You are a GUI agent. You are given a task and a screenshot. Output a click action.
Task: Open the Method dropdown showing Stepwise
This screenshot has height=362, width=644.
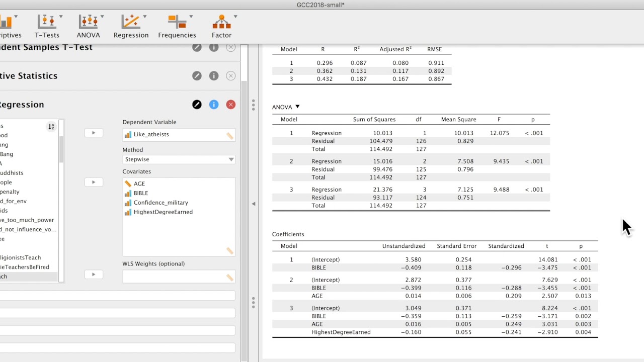[179, 159]
